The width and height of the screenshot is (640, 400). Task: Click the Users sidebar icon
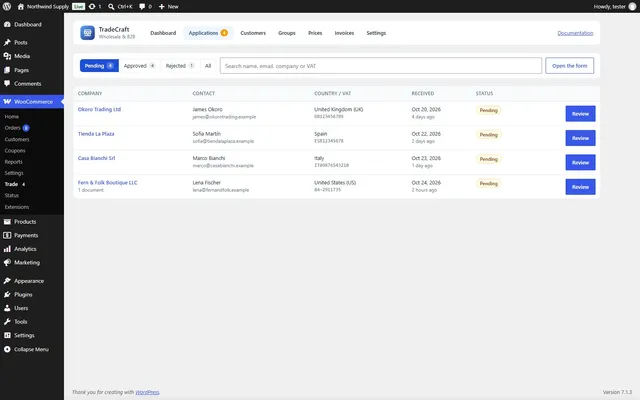tap(7, 308)
